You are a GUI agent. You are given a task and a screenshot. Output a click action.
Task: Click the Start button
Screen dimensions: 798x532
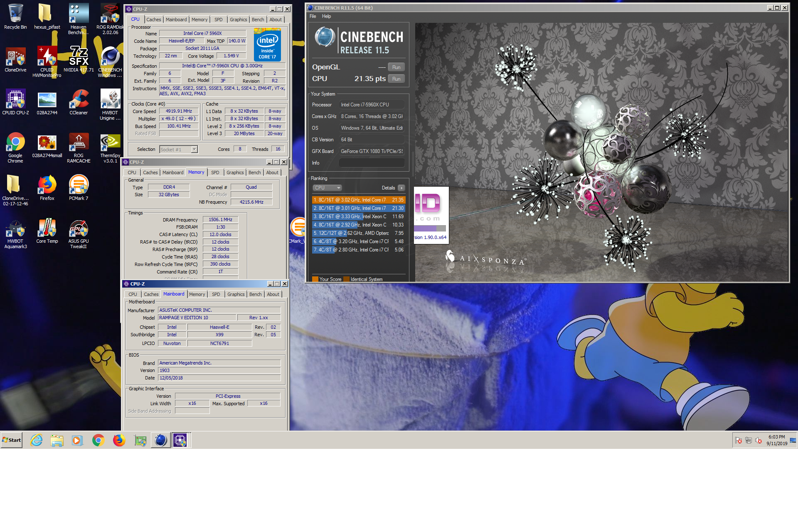(12, 440)
